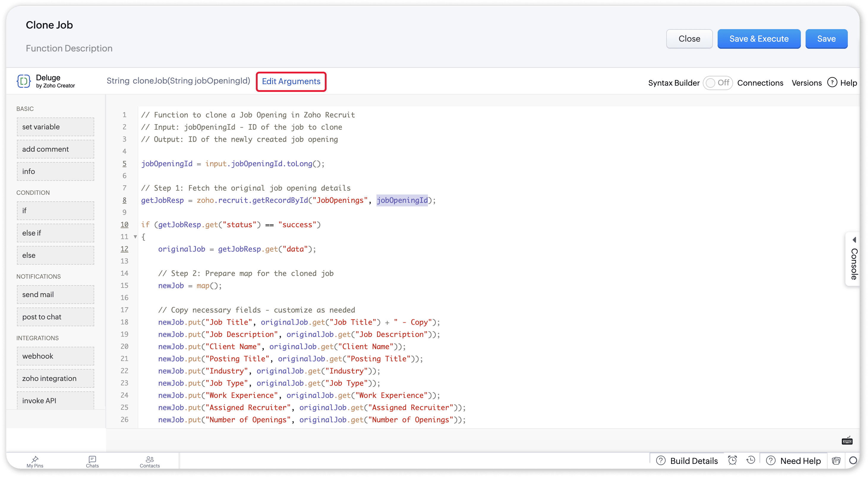Click the Close button
The image size is (868, 477).
click(689, 39)
